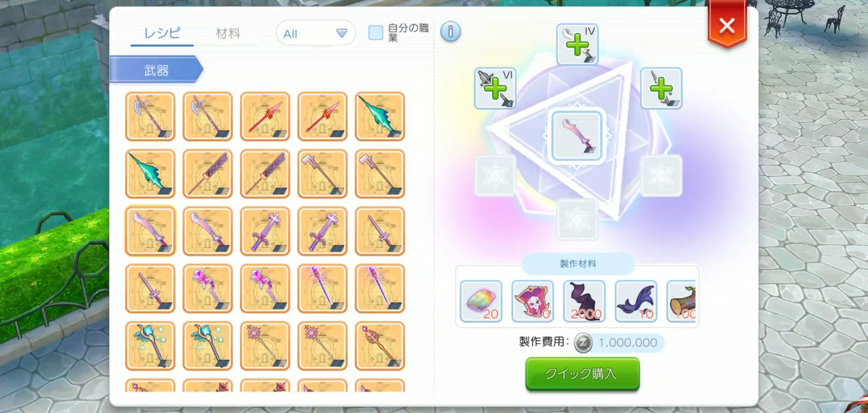
Task: Toggle the 自分の職業 checkbox
Action: 376,33
